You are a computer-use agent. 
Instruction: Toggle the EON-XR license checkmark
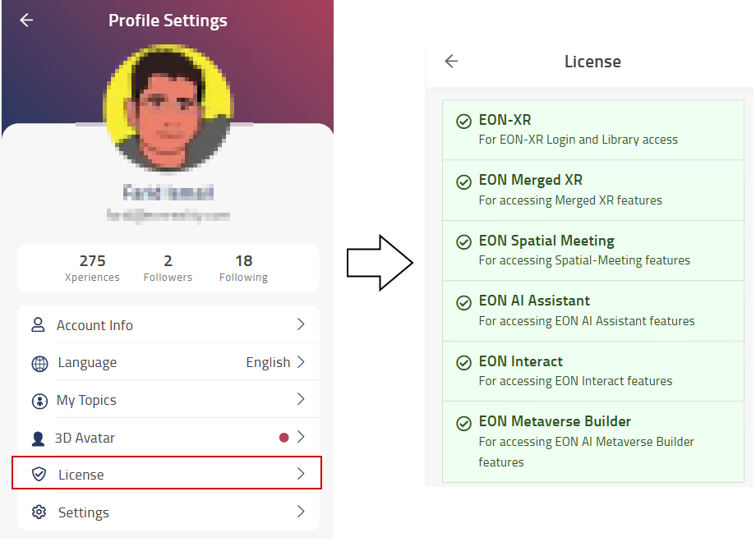463,122
